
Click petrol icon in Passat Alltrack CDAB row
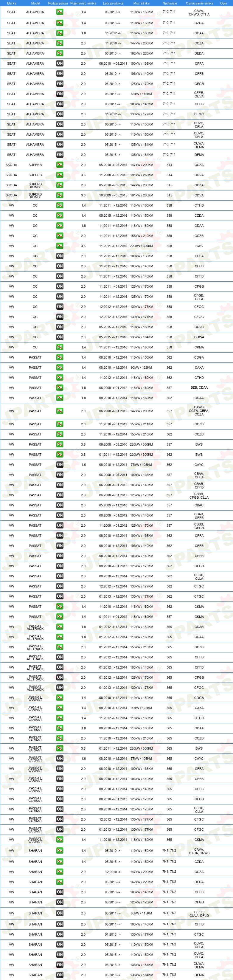coord(60,627)
